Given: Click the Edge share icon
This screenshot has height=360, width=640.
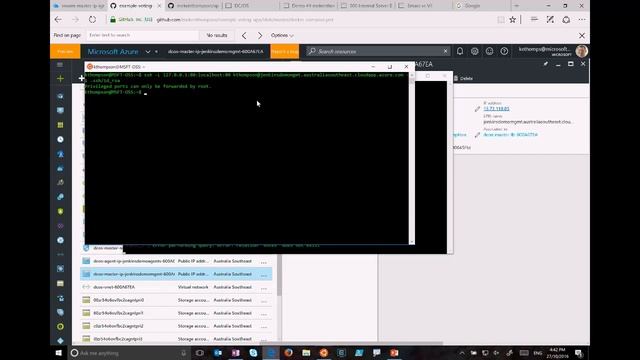Looking at the screenshot, I should 566,20.
